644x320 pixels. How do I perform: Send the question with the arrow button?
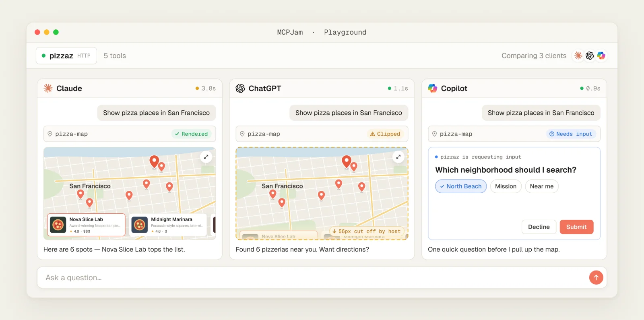tap(596, 277)
